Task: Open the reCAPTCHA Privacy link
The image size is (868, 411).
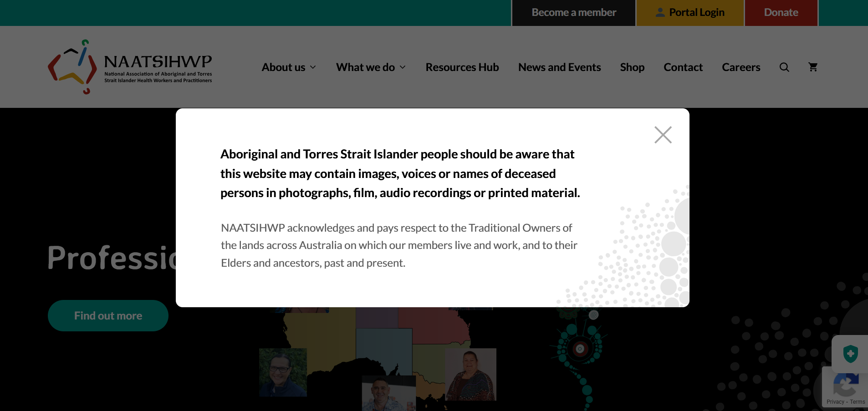Action: (835, 402)
